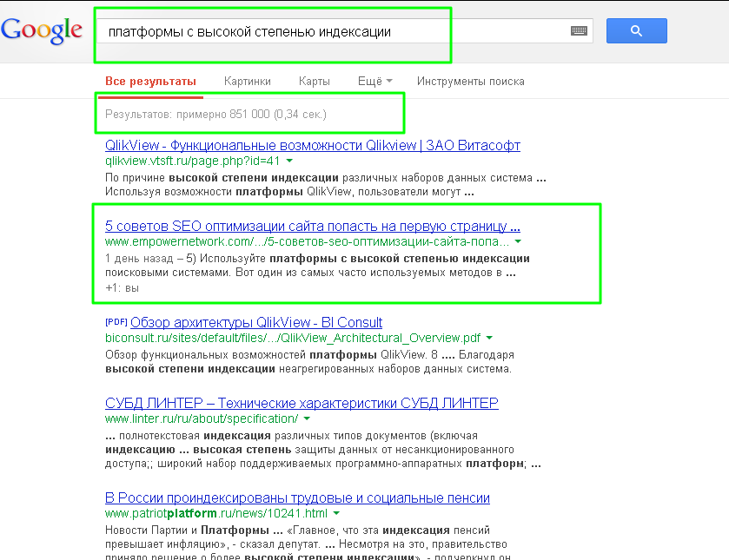Click the www.linter.ru/ru/about/specification/ URL text
This screenshot has width=729, height=560.
202,418
